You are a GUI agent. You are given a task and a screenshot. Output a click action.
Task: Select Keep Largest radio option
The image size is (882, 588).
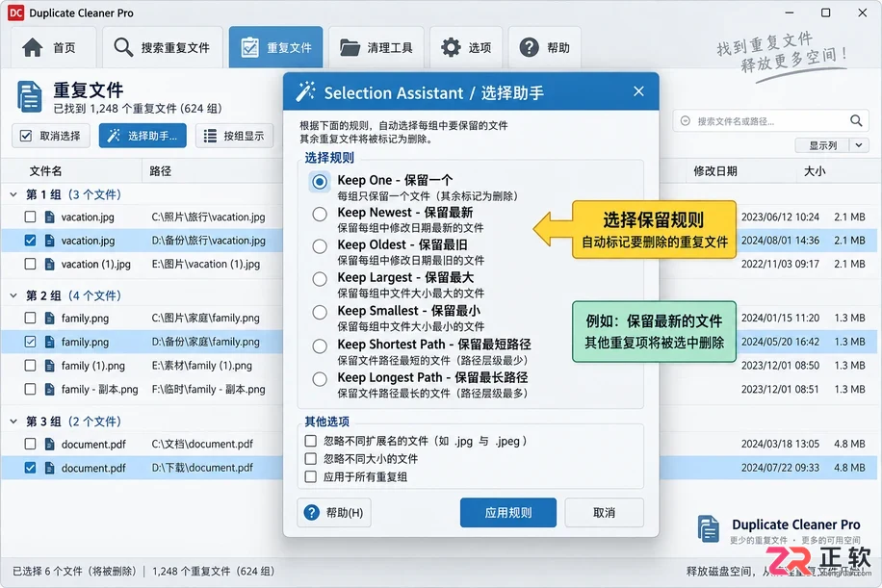320,279
